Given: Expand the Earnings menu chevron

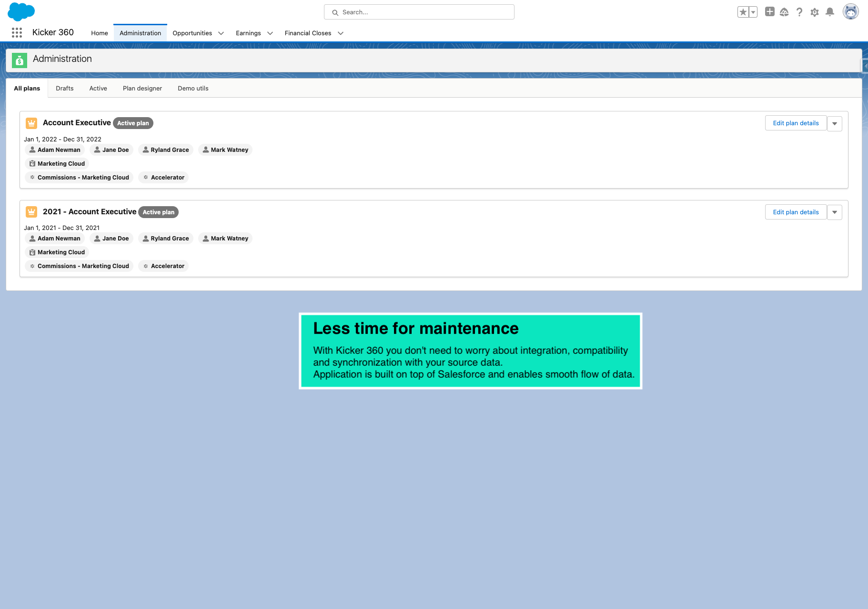Looking at the screenshot, I should click(270, 33).
